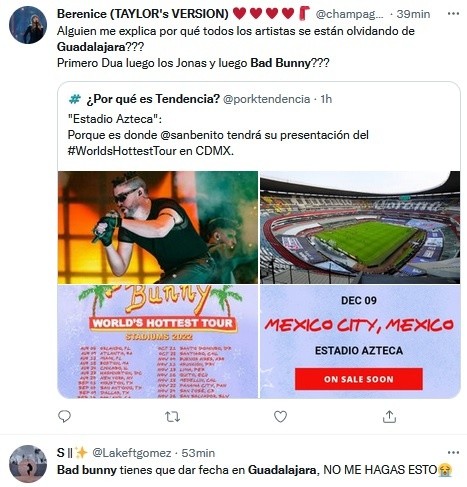
Task: View the World's Hottest Tour dates poster
Action: (158, 342)
